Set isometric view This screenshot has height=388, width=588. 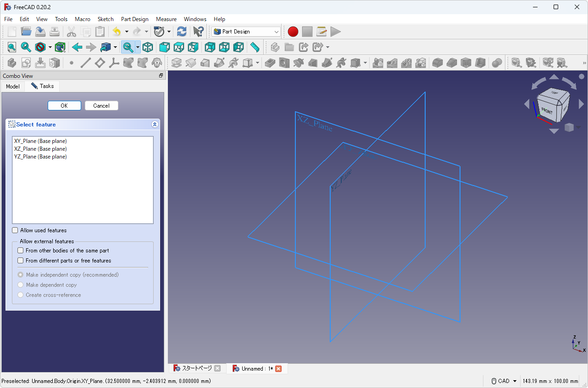point(148,47)
